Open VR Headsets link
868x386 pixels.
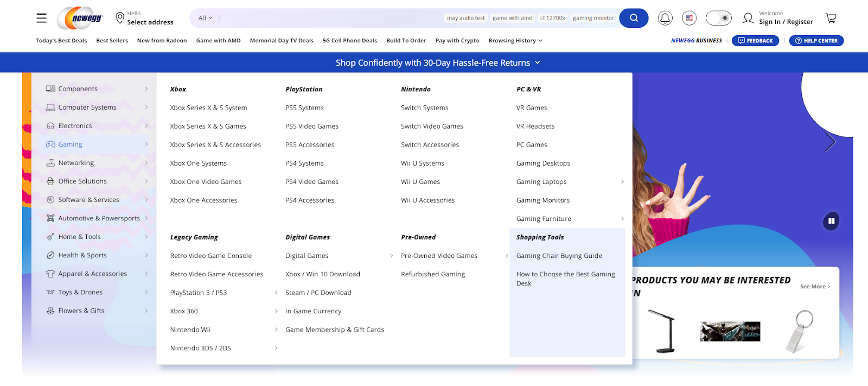tap(535, 126)
